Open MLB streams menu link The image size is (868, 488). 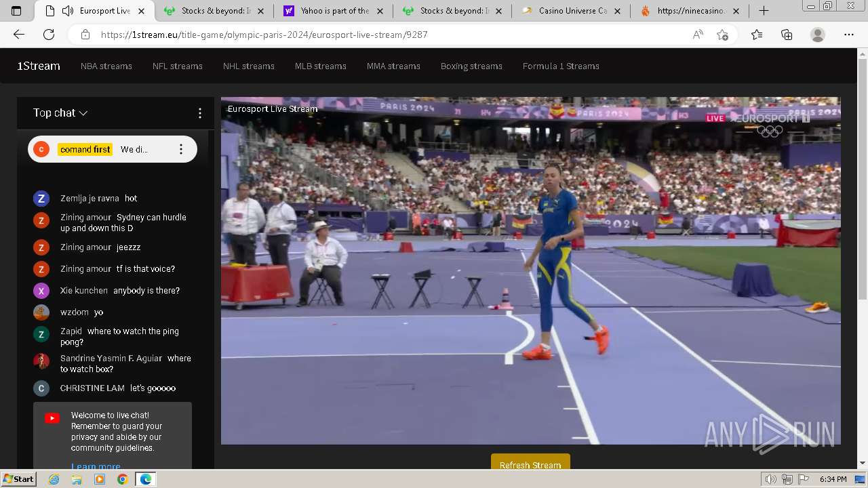321,66
